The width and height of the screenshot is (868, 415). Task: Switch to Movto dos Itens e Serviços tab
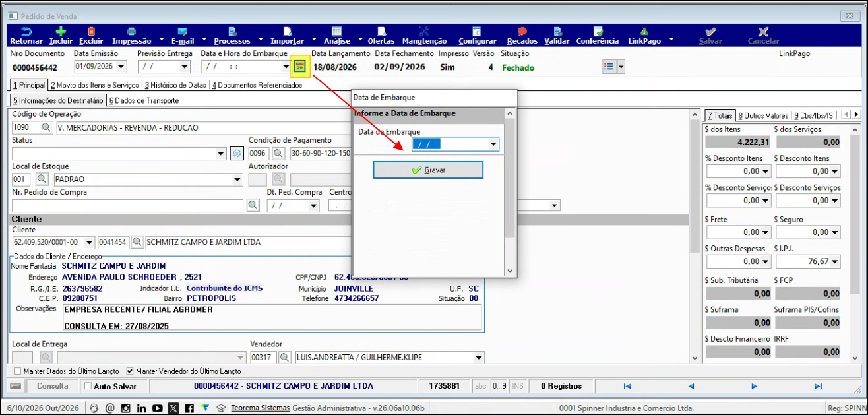(x=95, y=85)
